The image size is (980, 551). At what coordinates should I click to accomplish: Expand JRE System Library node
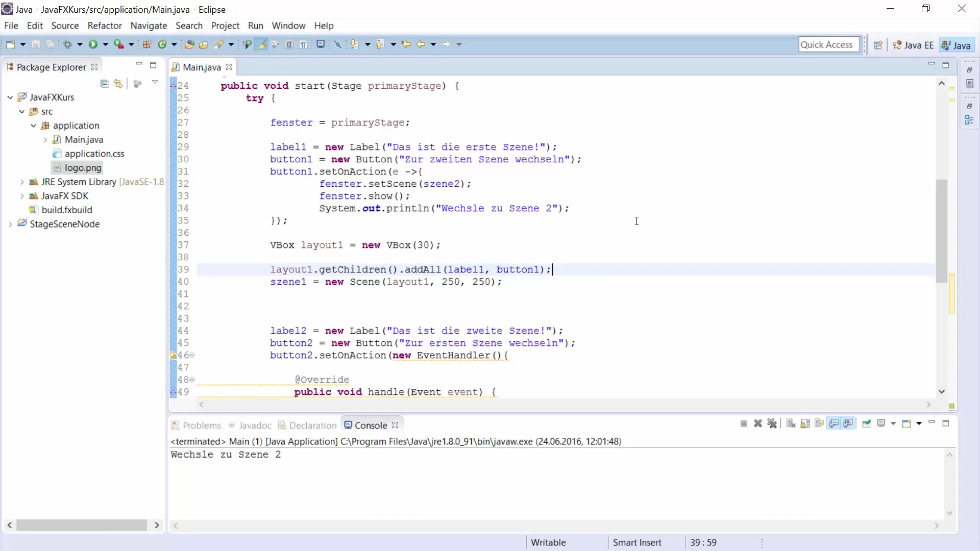point(21,182)
